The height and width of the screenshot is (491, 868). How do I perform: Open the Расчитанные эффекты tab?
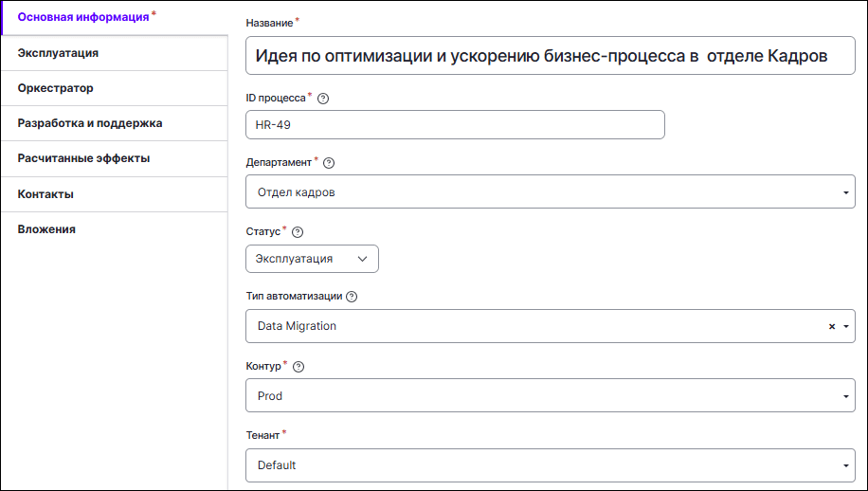coord(83,158)
